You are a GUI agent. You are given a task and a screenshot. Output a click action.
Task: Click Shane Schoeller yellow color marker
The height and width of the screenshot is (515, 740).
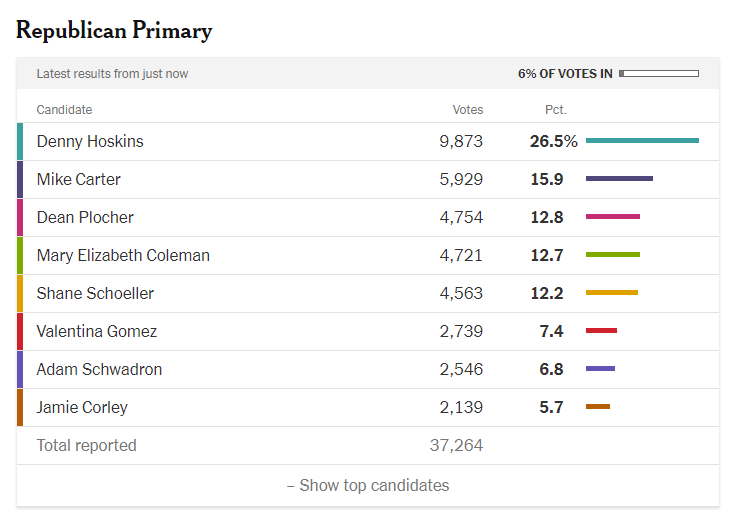[x=20, y=294]
